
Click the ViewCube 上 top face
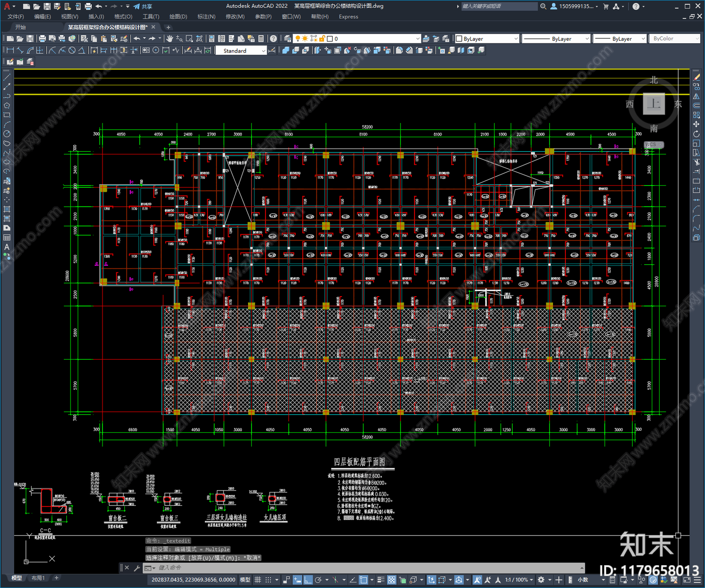click(x=654, y=104)
